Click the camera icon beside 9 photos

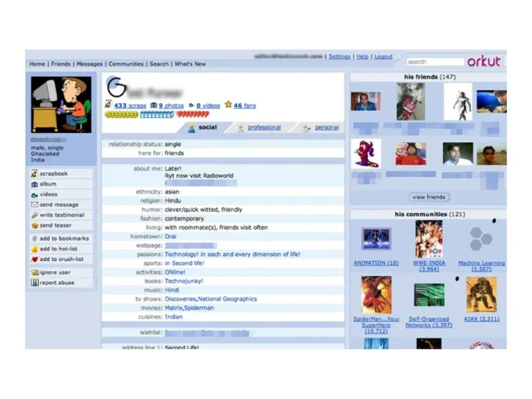point(154,105)
